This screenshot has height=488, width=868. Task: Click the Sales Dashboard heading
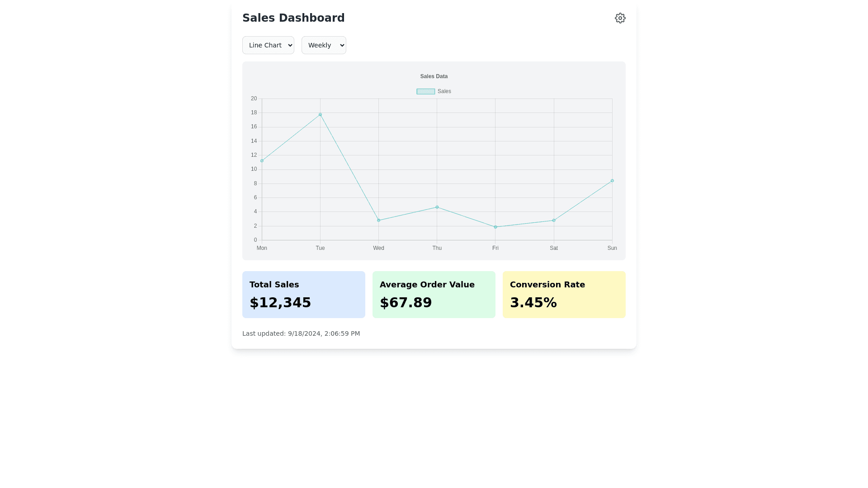pyautogui.click(x=293, y=18)
